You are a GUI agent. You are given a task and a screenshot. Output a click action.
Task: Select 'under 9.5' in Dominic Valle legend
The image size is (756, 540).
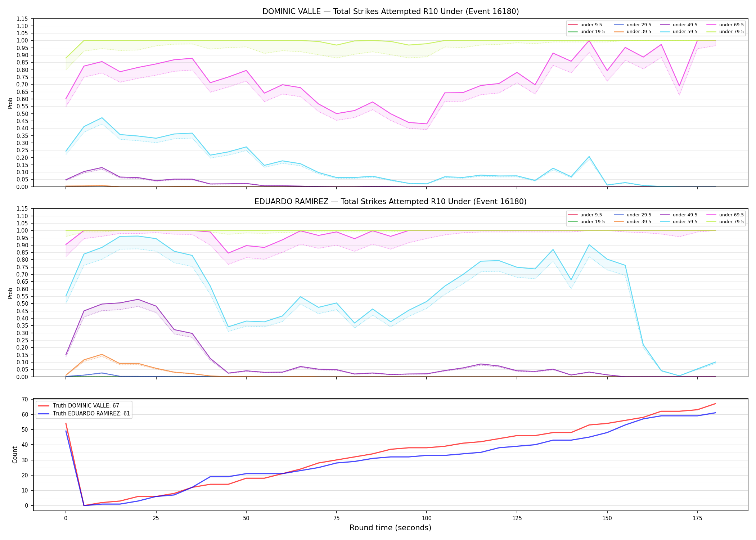[x=591, y=25]
